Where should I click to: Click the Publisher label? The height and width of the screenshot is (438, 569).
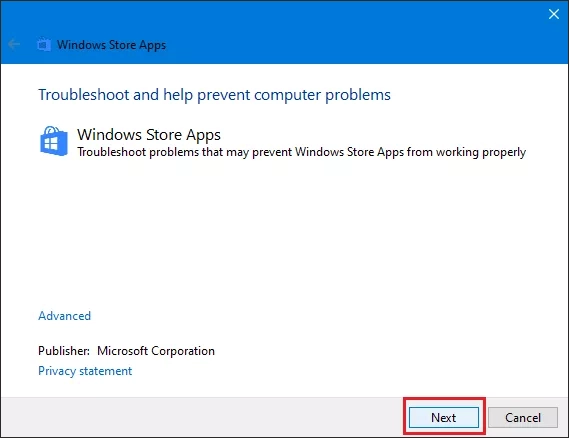coord(64,351)
